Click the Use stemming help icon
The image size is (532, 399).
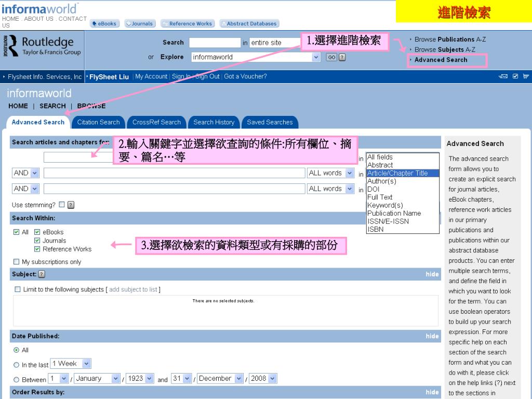click(x=71, y=205)
